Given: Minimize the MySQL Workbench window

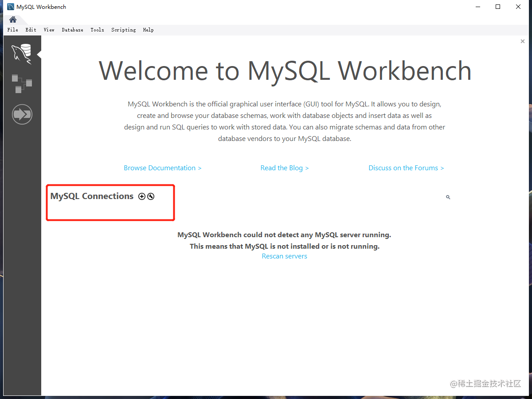Looking at the screenshot, I should [x=478, y=7].
